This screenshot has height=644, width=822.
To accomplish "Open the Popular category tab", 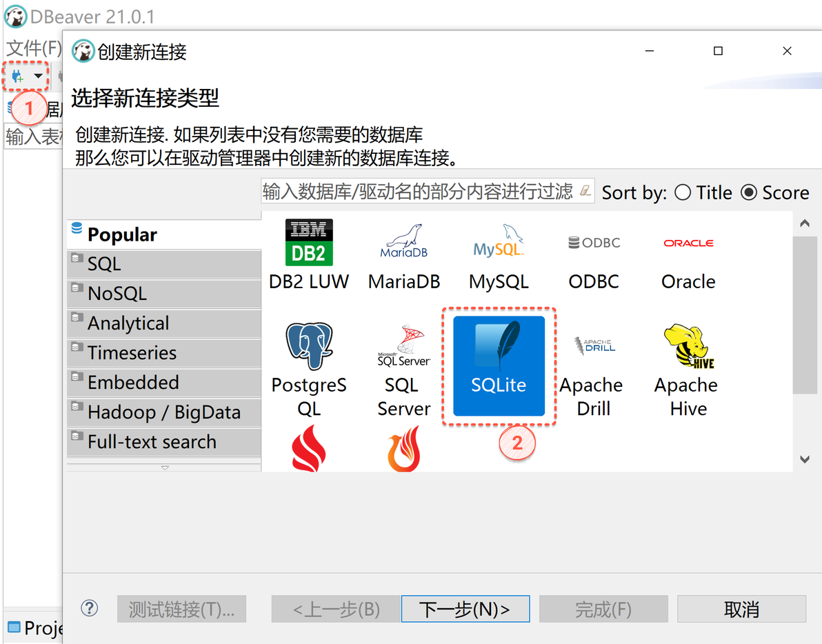I will tap(164, 234).
